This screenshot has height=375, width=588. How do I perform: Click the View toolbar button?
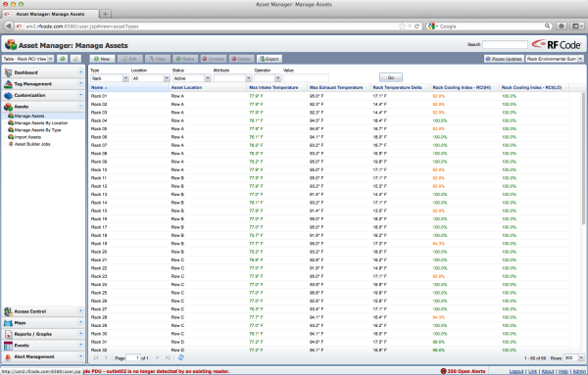tap(158, 59)
